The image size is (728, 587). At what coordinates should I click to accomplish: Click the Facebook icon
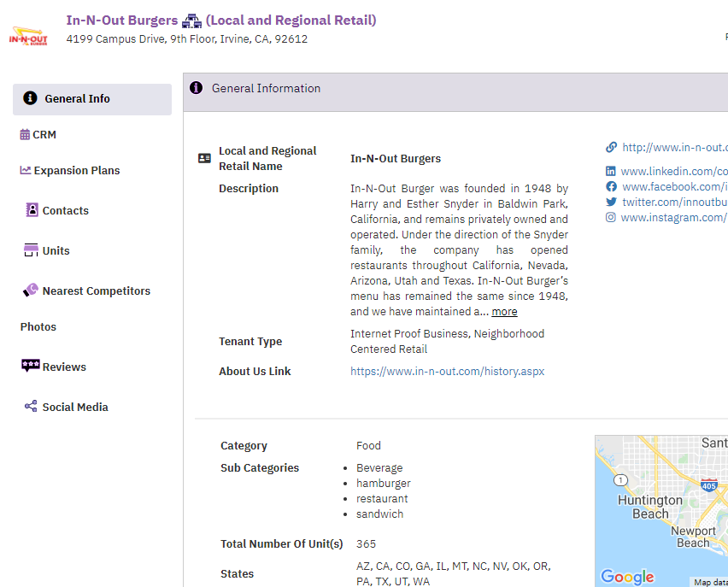tap(612, 186)
